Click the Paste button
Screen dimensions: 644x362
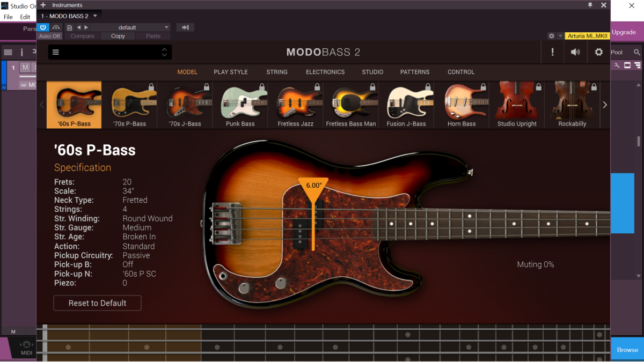[153, 36]
